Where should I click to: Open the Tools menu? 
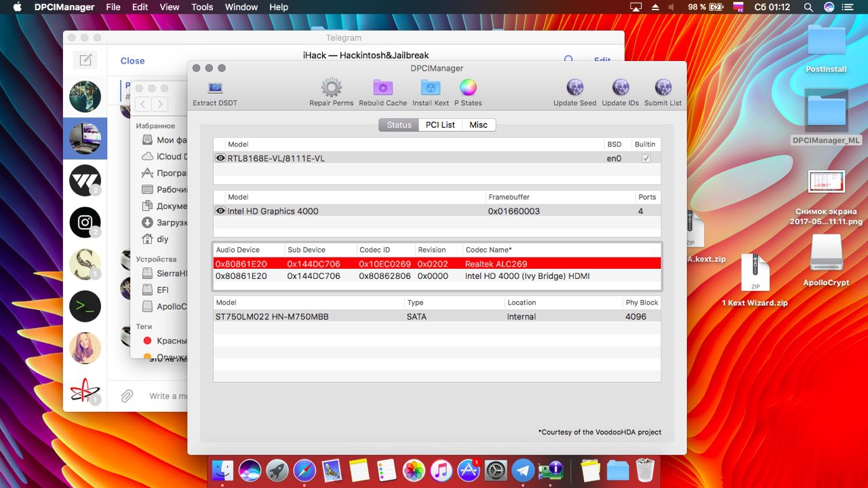202,7
